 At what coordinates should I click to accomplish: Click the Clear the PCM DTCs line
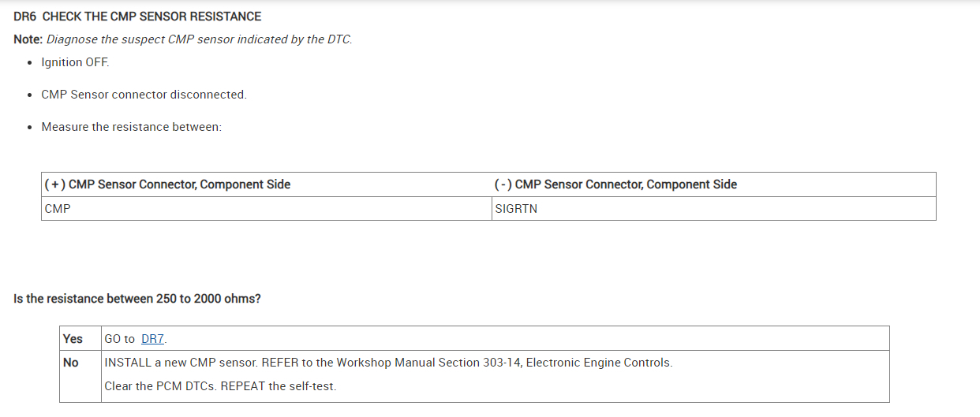219,386
